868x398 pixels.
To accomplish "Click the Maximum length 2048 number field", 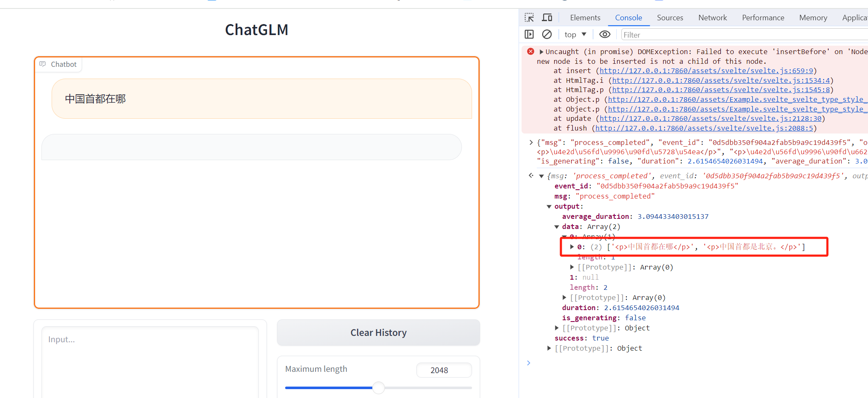I will click(444, 370).
